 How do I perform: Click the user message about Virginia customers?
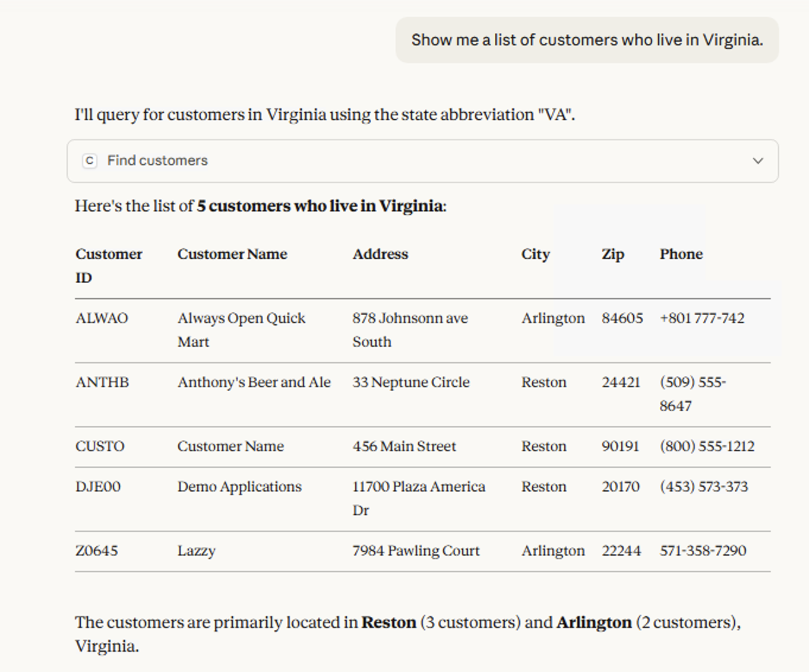click(587, 40)
